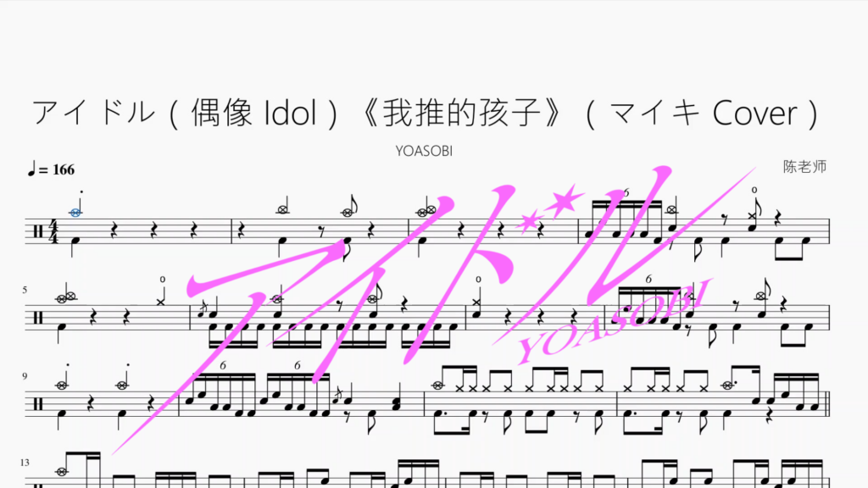868x488 pixels.
Task: Click the arranger name 陈老师
Action: pos(805,167)
